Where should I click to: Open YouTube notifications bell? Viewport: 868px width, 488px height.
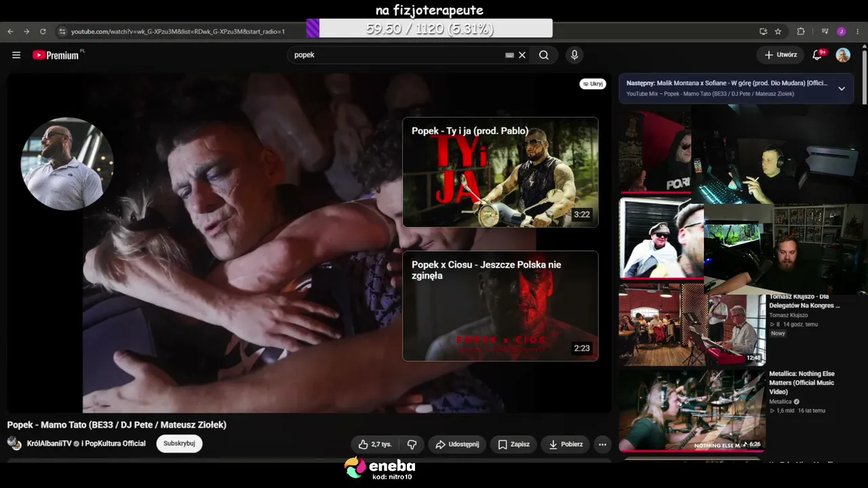(x=817, y=55)
